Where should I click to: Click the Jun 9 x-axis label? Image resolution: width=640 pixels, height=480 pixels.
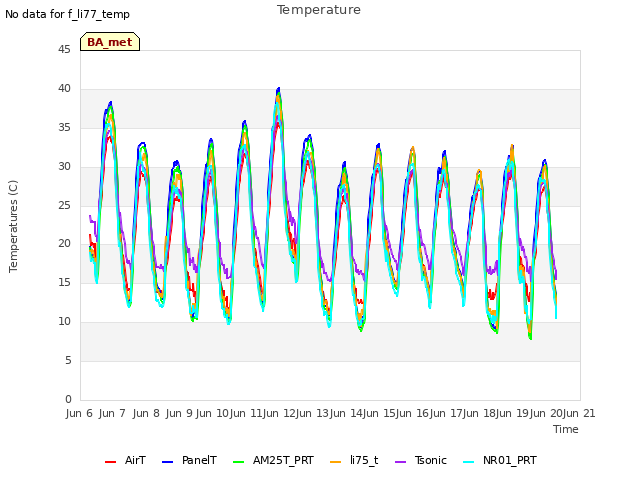(179, 413)
